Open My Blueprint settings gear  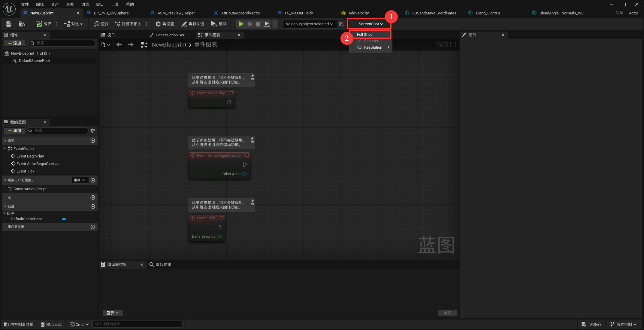[93, 131]
